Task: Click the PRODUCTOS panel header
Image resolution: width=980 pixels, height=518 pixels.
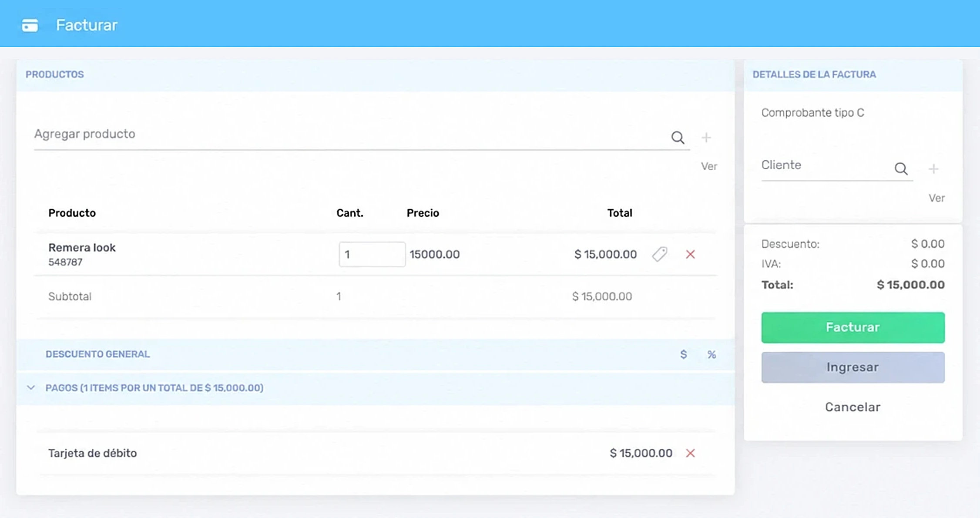Action: [x=54, y=74]
